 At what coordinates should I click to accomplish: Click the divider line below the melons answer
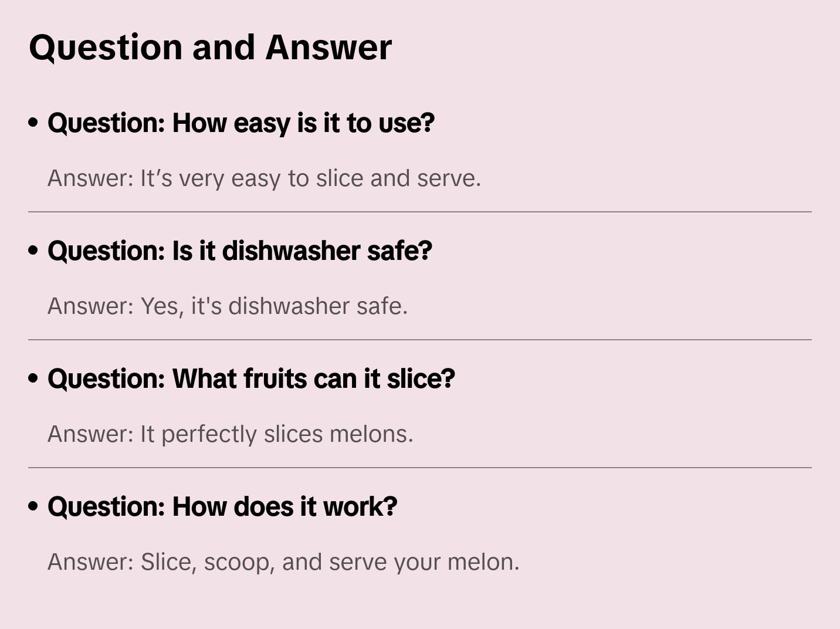[420, 468]
